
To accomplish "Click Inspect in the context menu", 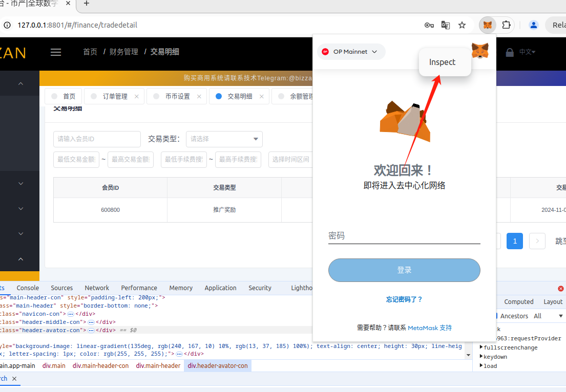I will point(445,62).
